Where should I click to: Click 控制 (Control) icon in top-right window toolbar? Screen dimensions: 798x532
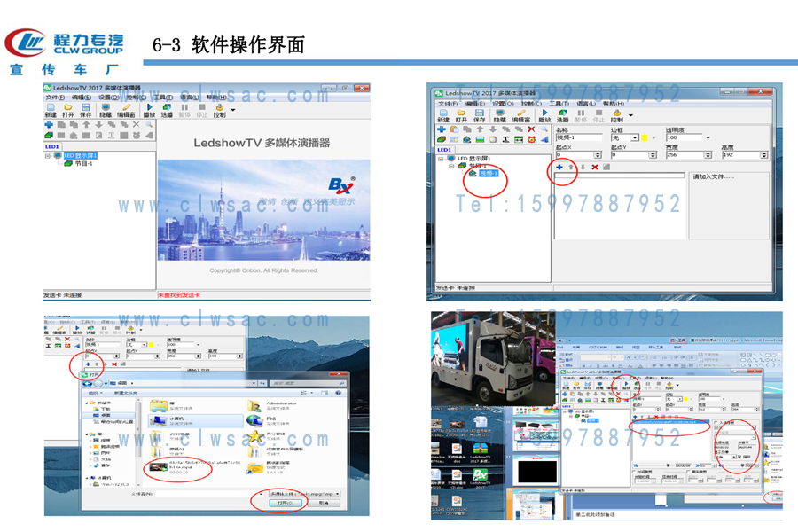click(x=617, y=114)
